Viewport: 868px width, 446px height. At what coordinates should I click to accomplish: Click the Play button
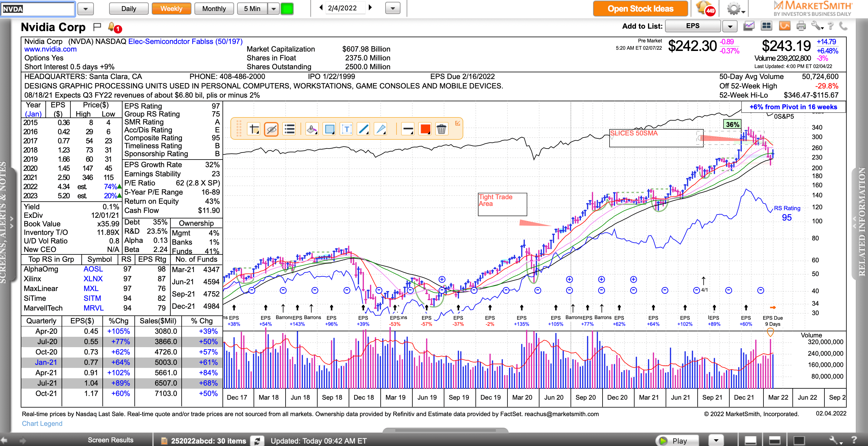tap(677, 441)
